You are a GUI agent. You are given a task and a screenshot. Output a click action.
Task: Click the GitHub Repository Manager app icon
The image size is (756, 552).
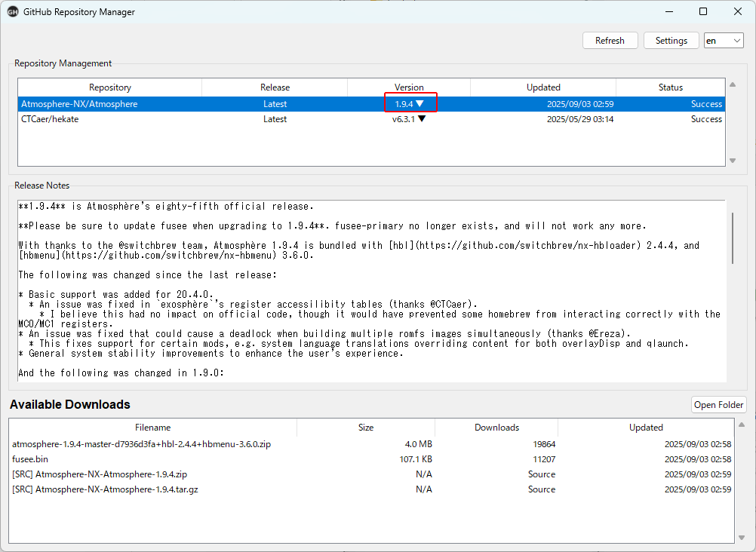tap(13, 12)
